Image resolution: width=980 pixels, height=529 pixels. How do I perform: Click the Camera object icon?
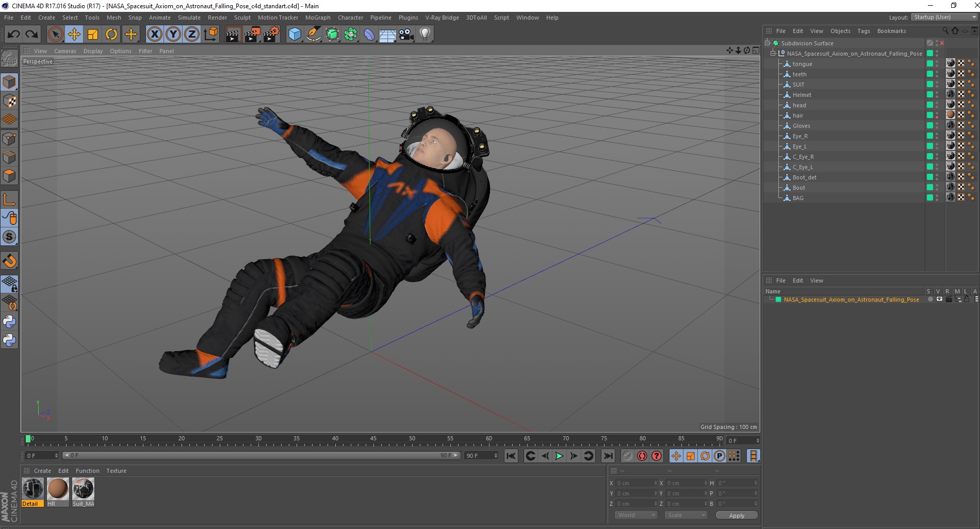click(406, 35)
